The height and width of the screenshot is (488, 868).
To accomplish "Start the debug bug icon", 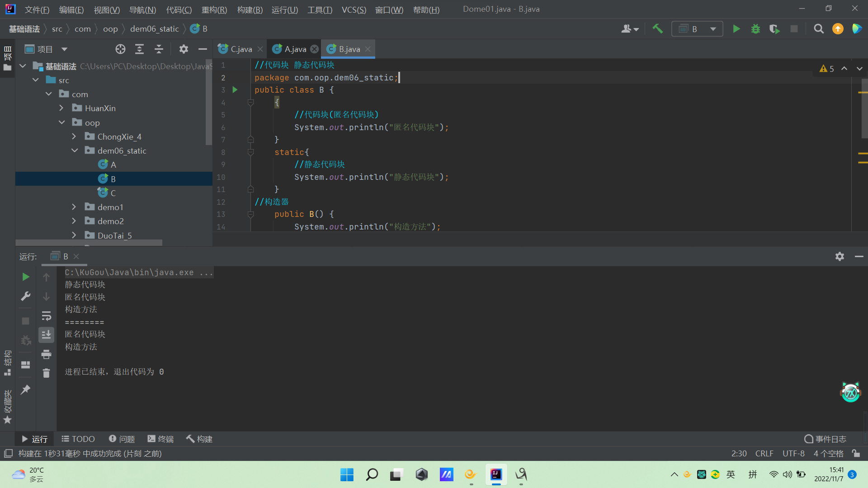I will [755, 29].
